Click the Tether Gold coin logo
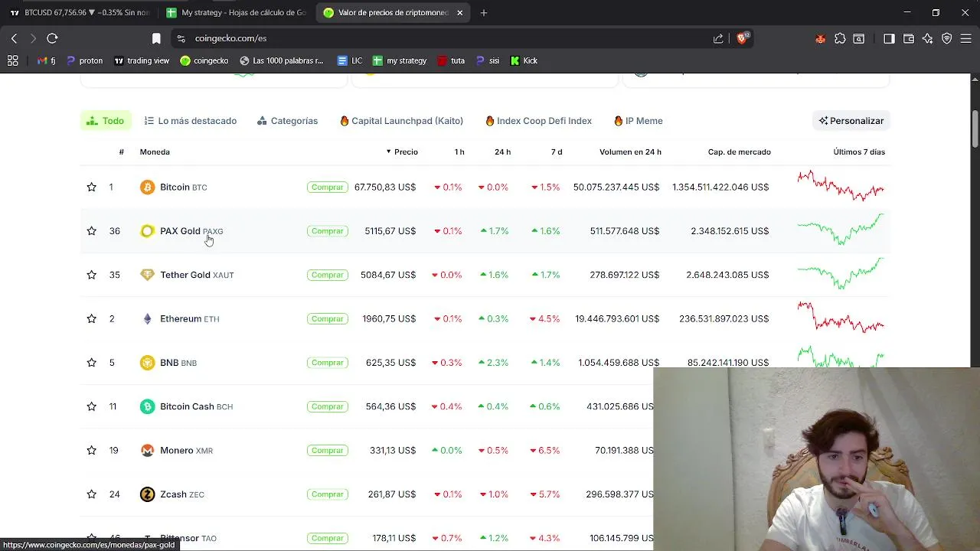The image size is (980, 551). tap(147, 275)
